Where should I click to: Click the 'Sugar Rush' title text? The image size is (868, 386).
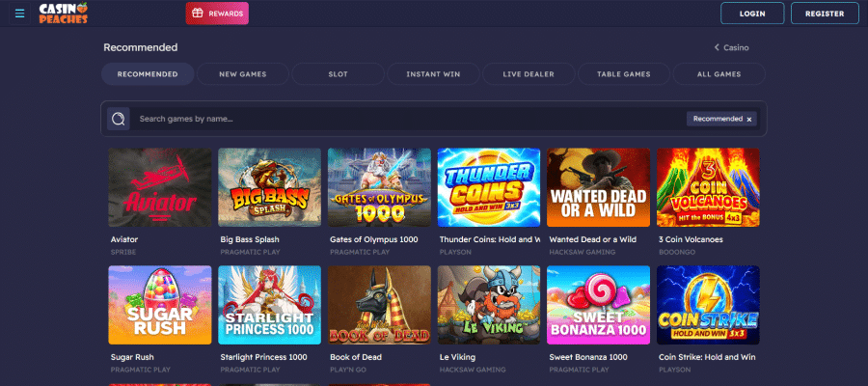[x=132, y=357]
